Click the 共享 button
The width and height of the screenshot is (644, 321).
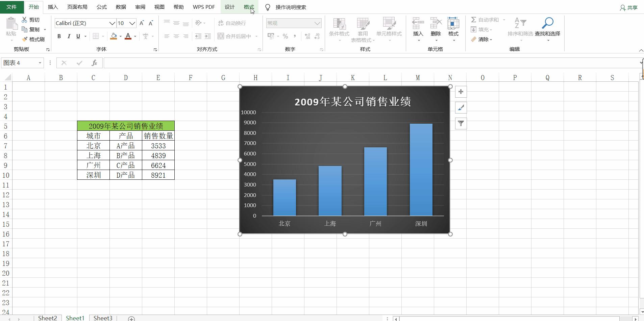(628, 7)
